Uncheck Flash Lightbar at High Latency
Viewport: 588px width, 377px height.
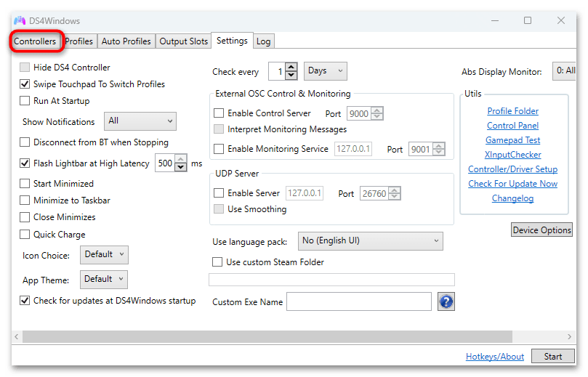tap(25, 163)
